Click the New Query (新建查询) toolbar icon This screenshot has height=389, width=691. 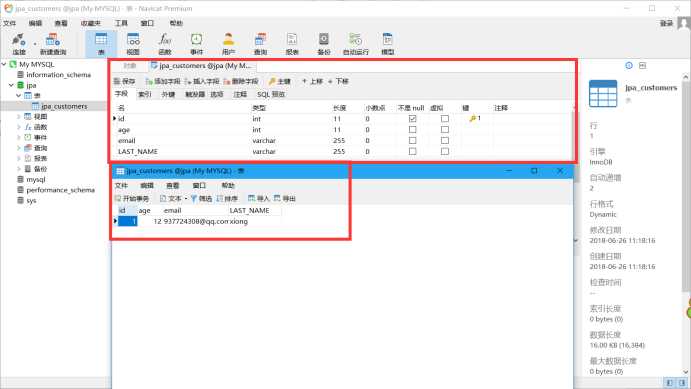(x=53, y=44)
